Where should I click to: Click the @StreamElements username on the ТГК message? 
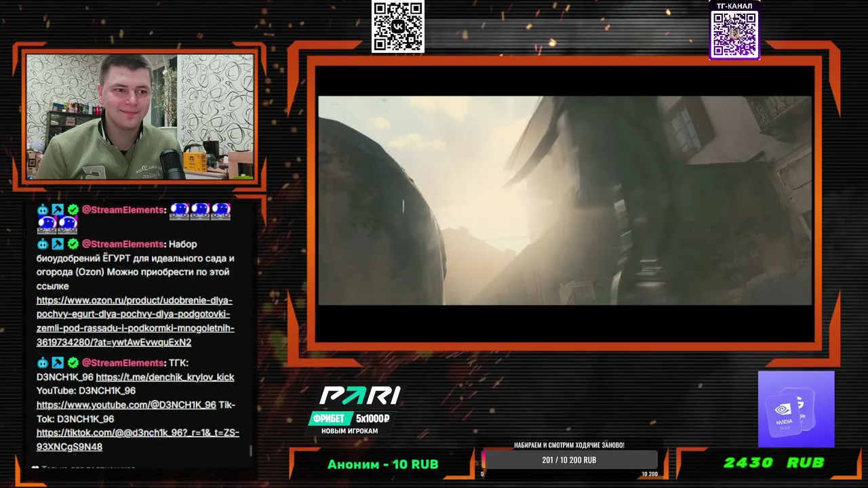pos(123,363)
